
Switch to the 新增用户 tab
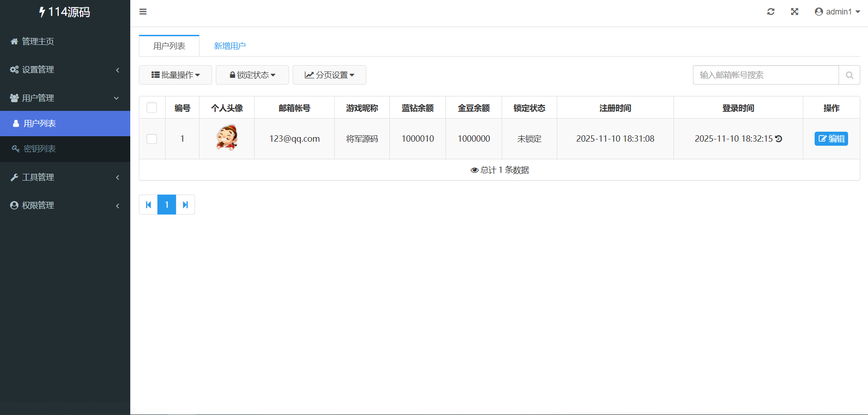click(x=230, y=46)
